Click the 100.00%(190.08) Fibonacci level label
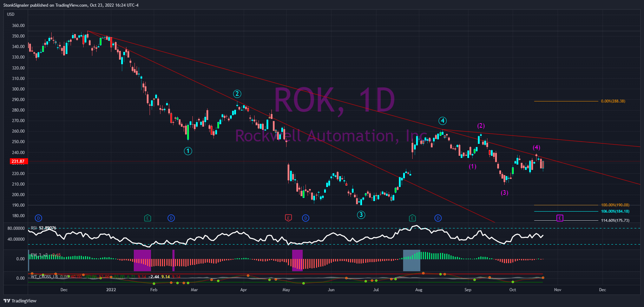Viewport: 644px width, 307px height. pyautogui.click(x=615, y=205)
